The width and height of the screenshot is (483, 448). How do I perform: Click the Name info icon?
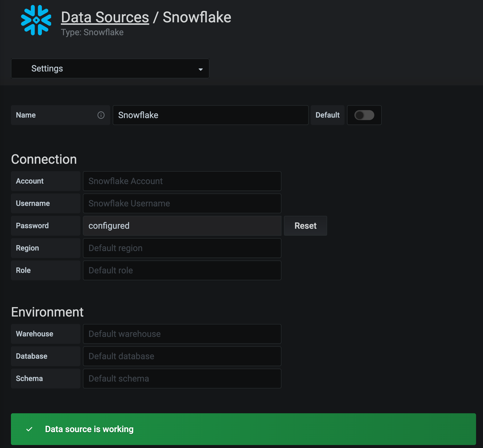[x=101, y=115]
